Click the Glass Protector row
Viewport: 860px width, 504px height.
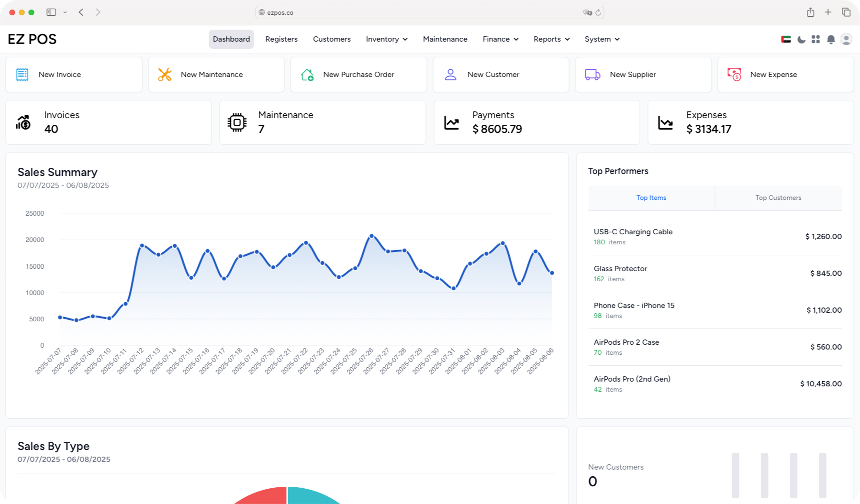point(715,274)
